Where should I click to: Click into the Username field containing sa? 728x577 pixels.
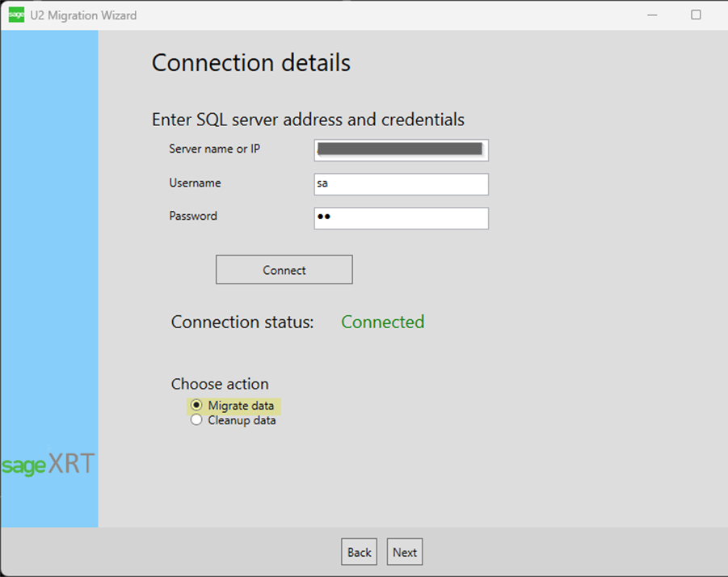[x=401, y=184]
